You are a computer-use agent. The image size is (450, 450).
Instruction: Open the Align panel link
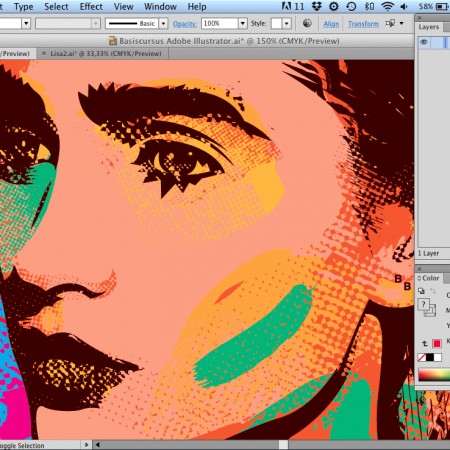click(x=331, y=24)
